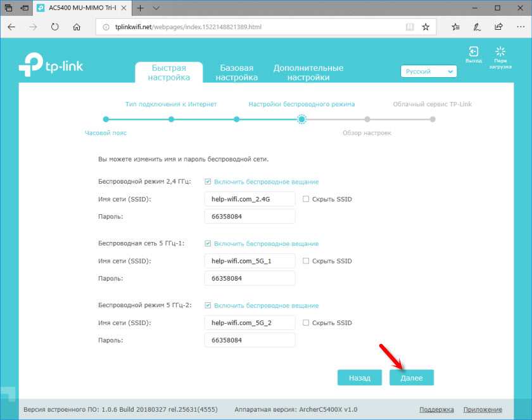The height and width of the screenshot is (420, 532).
Task: Click the Часовой пояс progress step dot
Action: click(106, 119)
